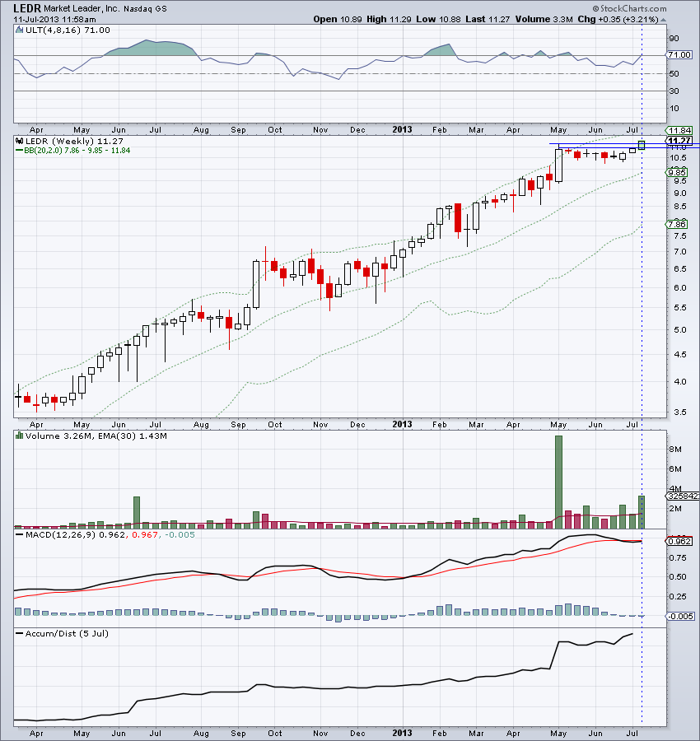Click the tallest volume bar in May 2013

tap(558, 482)
